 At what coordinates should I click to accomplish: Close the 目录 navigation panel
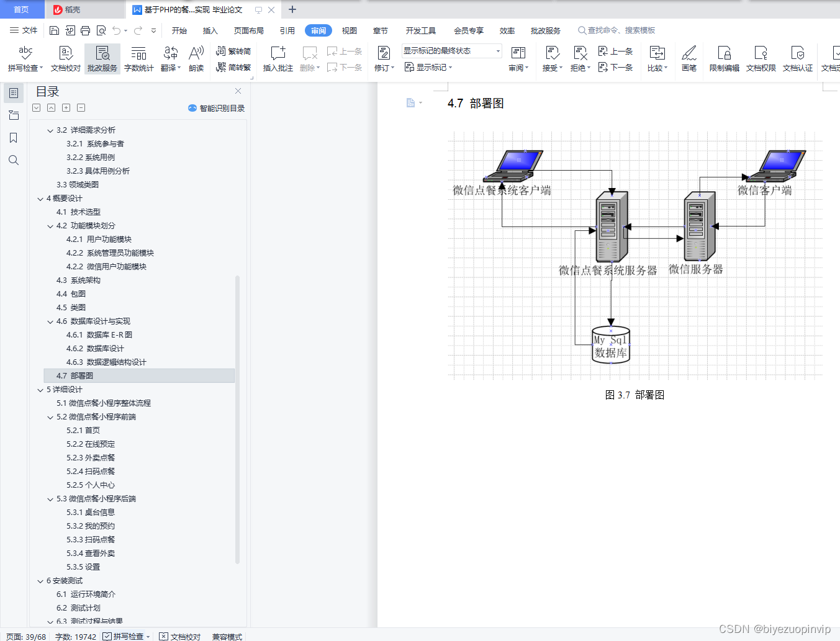[x=238, y=91]
